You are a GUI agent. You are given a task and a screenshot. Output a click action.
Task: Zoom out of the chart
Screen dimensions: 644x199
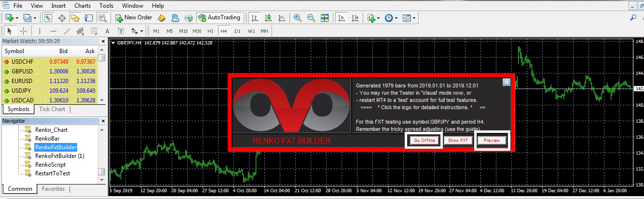pos(311,18)
